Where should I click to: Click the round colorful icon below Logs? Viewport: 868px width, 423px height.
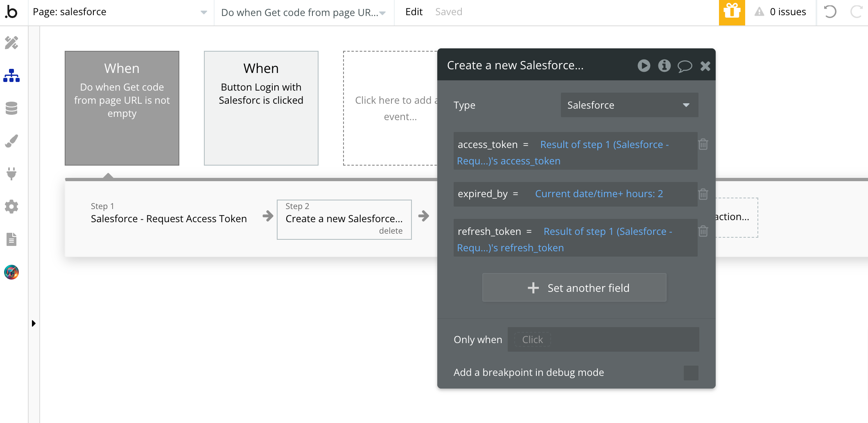click(11, 272)
